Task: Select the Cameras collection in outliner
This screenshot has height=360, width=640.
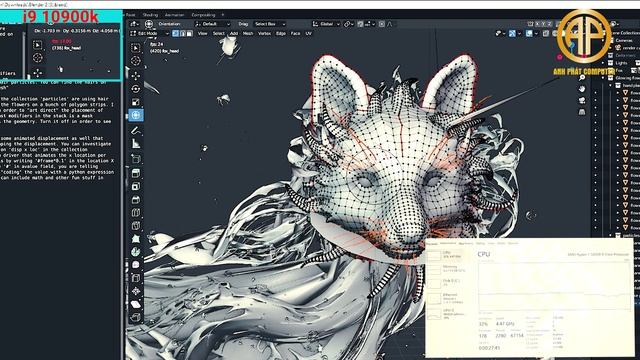Action: click(624, 40)
